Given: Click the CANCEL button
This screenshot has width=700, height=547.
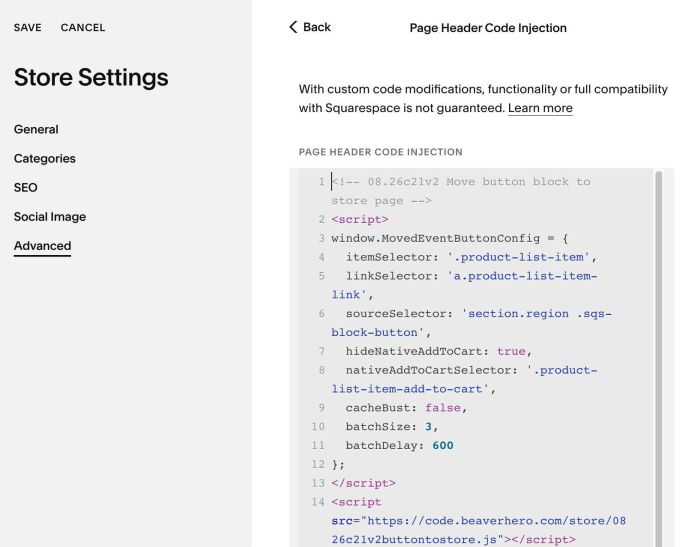Looking at the screenshot, I should (x=83, y=28).
